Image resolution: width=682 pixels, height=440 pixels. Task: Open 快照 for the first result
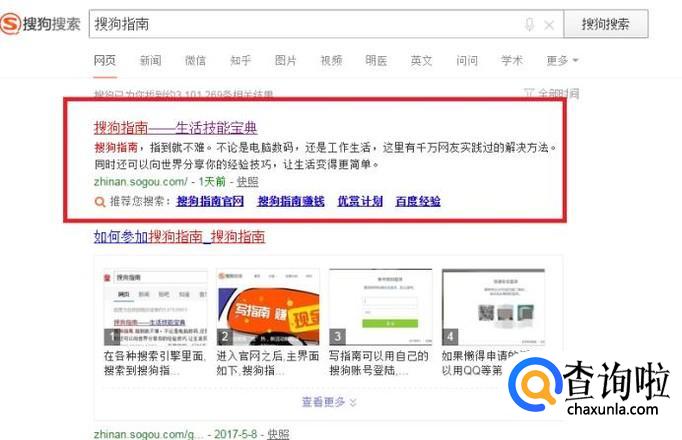247,181
